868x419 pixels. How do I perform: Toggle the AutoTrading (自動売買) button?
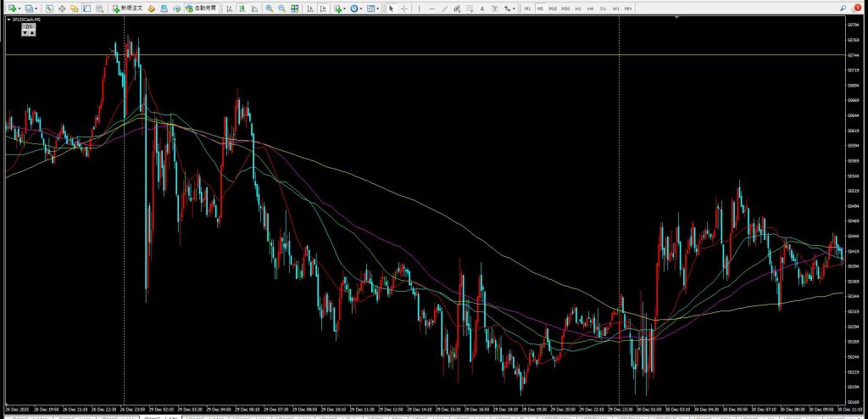(201, 8)
